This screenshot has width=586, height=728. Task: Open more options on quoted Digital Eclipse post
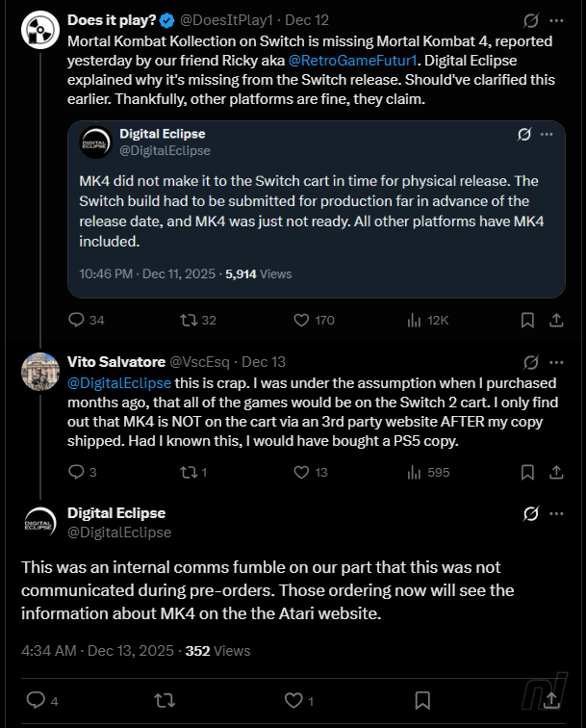[x=547, y=134]
